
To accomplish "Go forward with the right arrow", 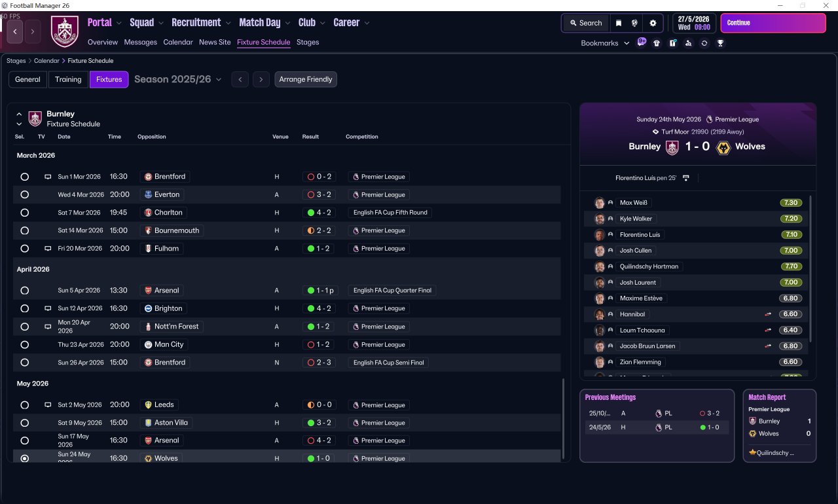I will 33,31.
